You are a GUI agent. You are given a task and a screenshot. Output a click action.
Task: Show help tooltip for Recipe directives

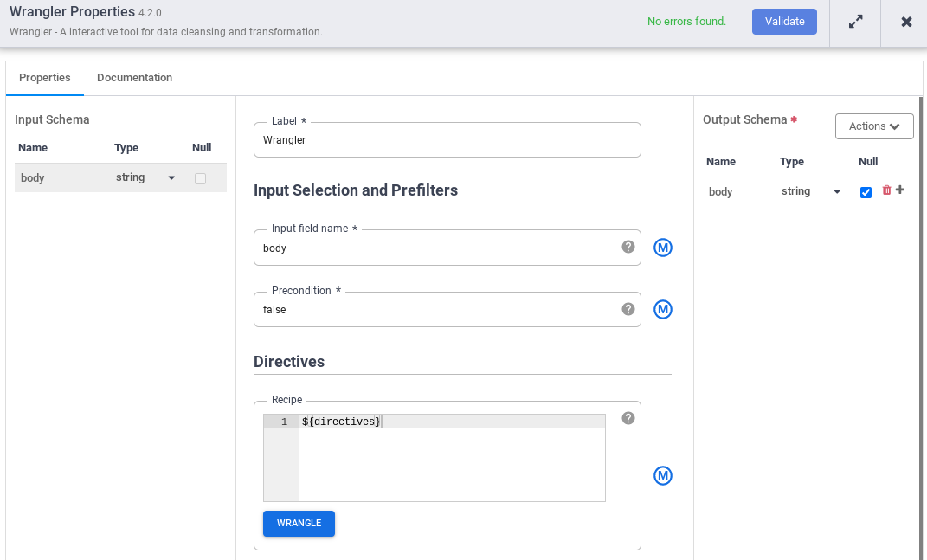point(628,418)
